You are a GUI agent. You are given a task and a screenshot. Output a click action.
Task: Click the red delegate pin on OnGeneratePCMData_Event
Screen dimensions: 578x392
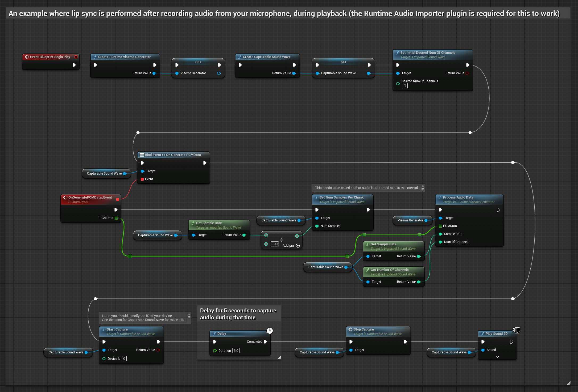point(118,199)
